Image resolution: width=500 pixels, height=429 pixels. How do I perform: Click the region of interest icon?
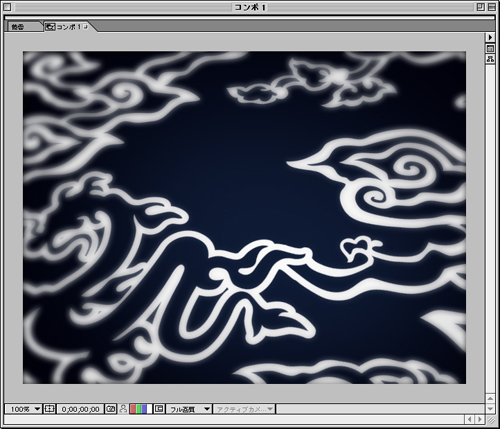pyautogui.click(x=159, y=409)
